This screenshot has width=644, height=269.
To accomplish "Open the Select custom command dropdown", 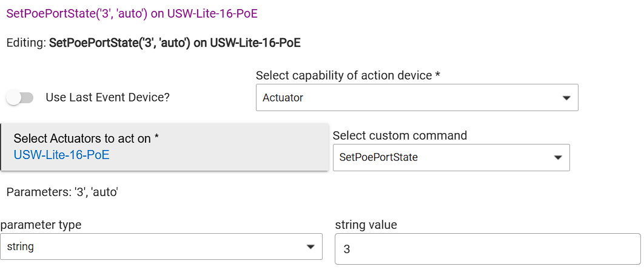I will (451, 157).
